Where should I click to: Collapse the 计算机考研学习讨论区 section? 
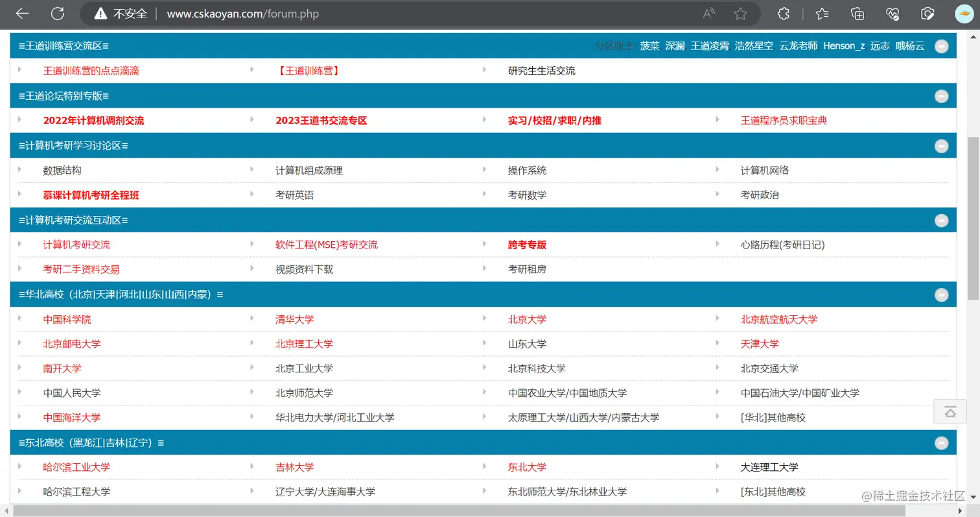coord(941,146)
